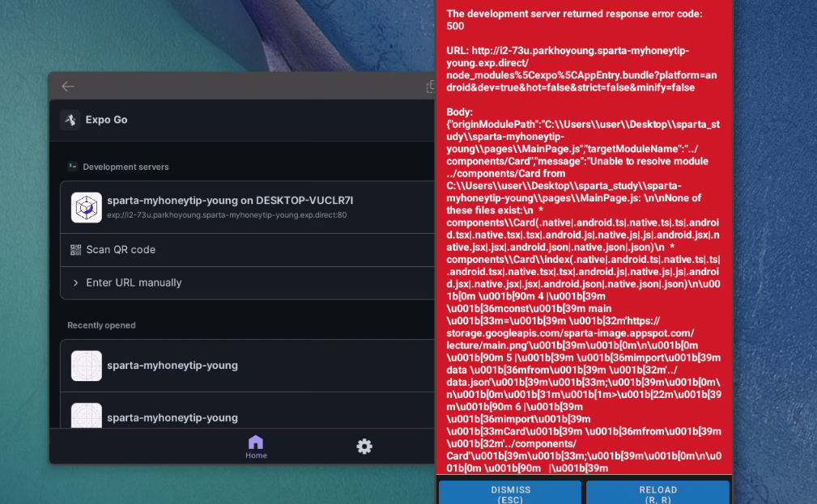Expand the Enter URL manually chevron

tap(75, 282)
